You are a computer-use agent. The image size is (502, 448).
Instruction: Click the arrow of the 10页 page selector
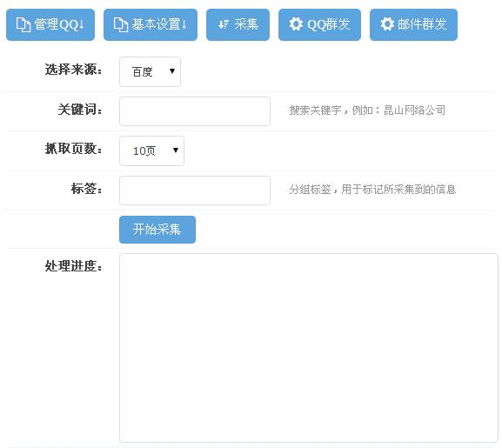(x=176, y=150)
